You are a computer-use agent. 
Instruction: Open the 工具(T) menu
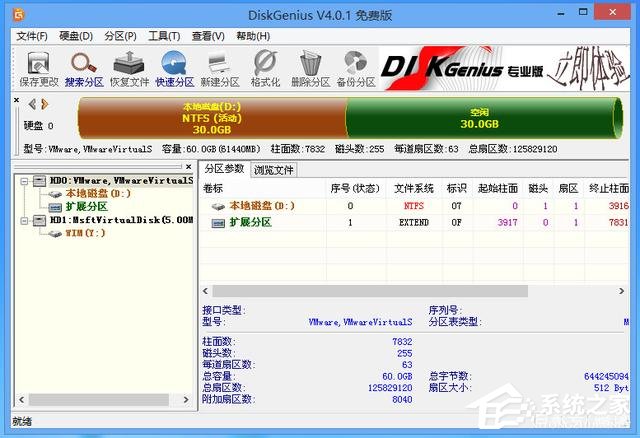pyautogui.click(x=164, y=36)
